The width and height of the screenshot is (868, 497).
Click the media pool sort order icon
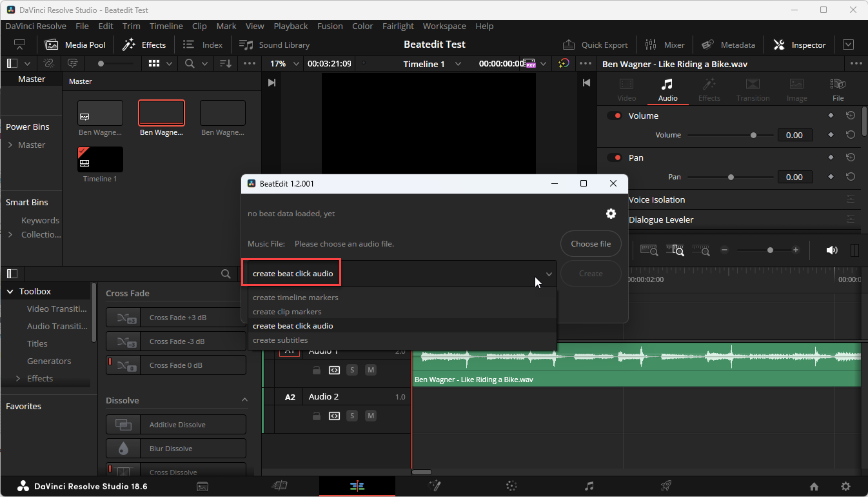click(226, 63)
